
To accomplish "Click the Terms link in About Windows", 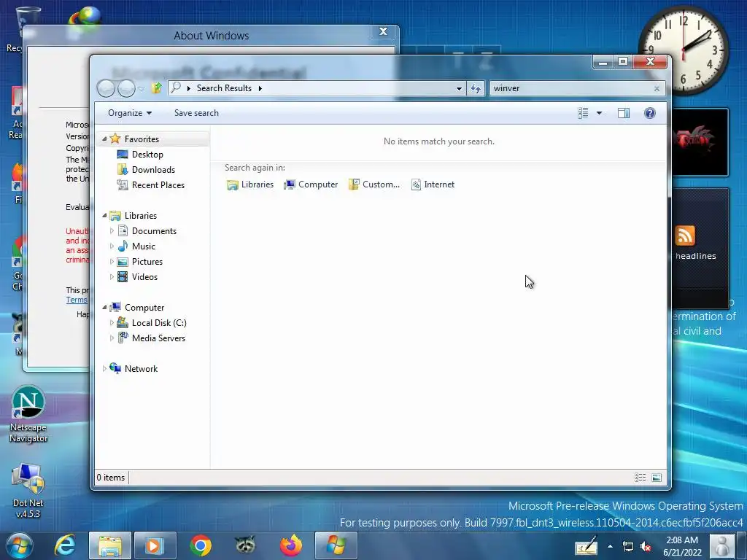I will click(x=76, y=300).
